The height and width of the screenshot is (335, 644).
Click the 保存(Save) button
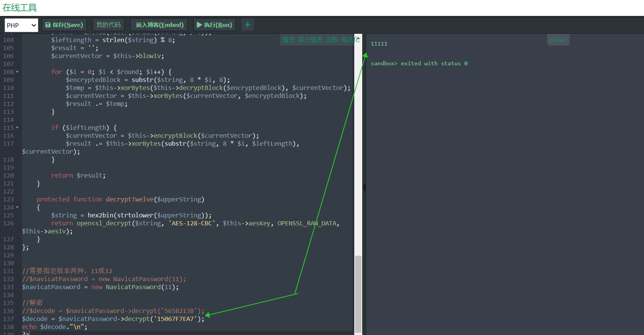[x=64, y=25]
